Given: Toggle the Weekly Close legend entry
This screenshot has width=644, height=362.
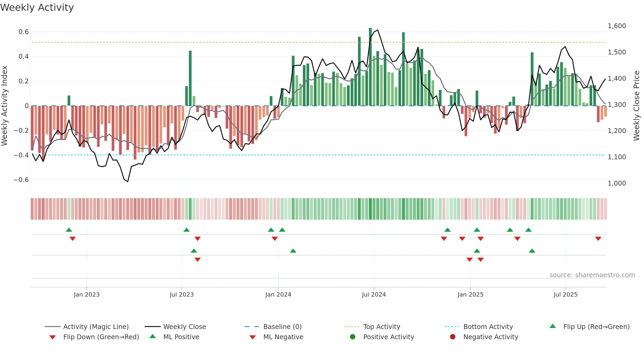Looking at the screenshot, I should (175, 327).
